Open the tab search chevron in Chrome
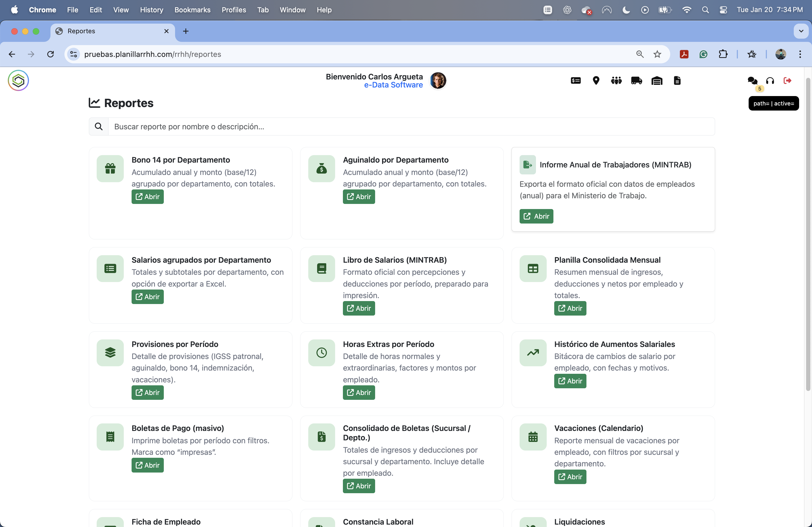This screenshot has height=527, width=812. (801, 31)
